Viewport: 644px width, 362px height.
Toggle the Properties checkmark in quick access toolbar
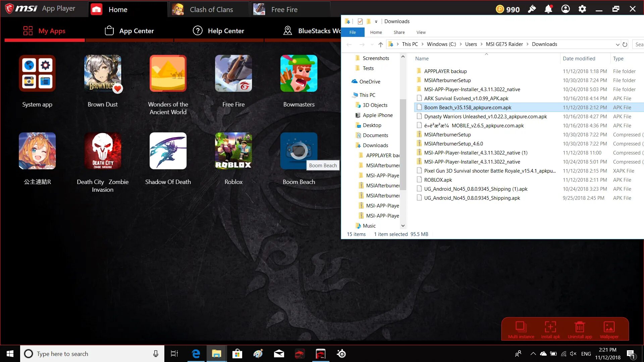pyautogui.click(x=360, y=21)
